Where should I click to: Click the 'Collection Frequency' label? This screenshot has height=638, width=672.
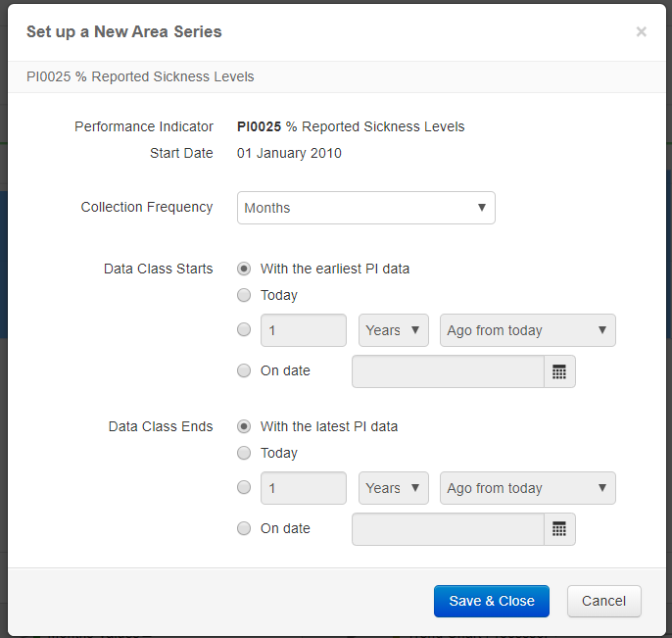pyautogui.click(x=147, y=207)
